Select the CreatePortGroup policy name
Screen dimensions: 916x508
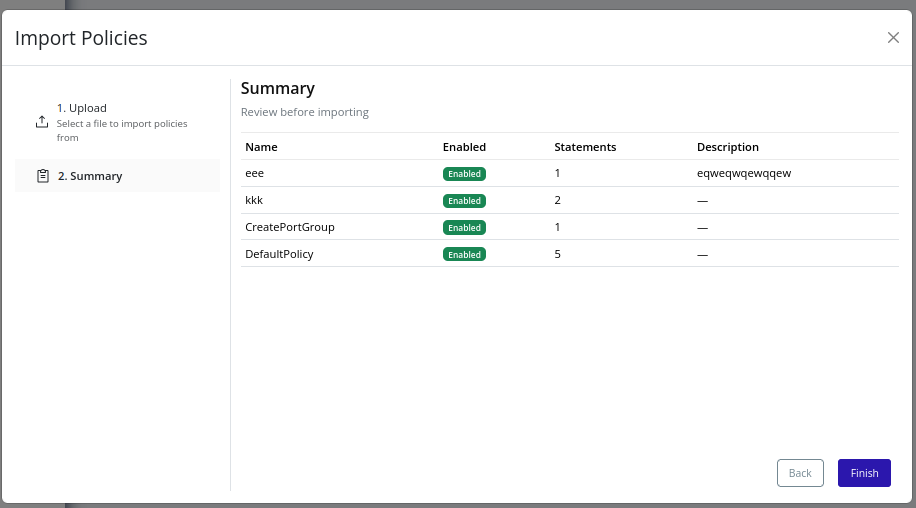pos(289,227)
